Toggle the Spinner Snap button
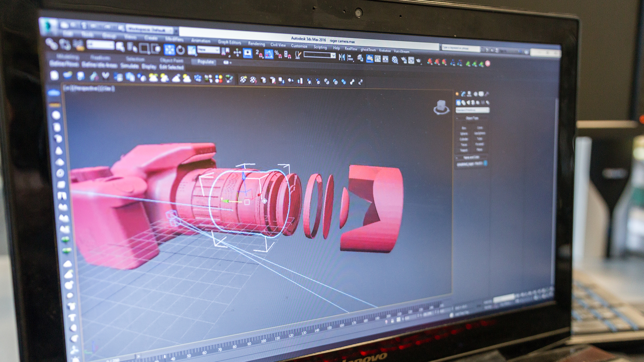This screenshot has width=644, height=362. [x=287, y=55]
